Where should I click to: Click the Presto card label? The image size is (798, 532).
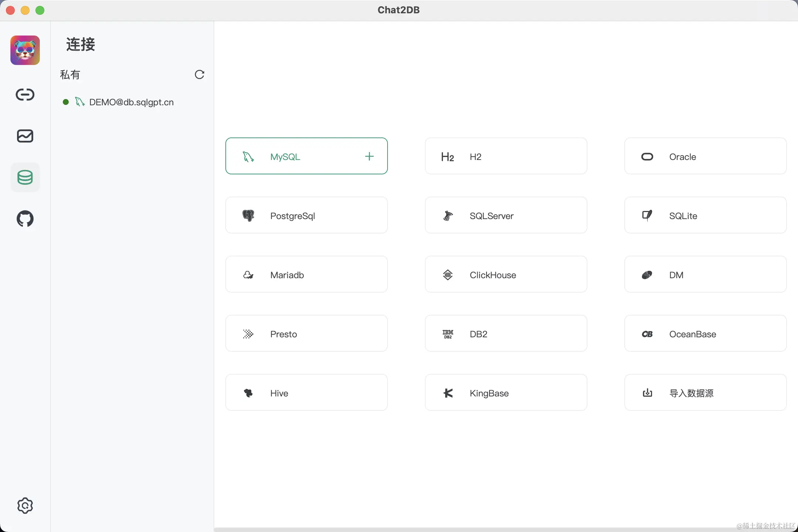(x=284, y=334)
